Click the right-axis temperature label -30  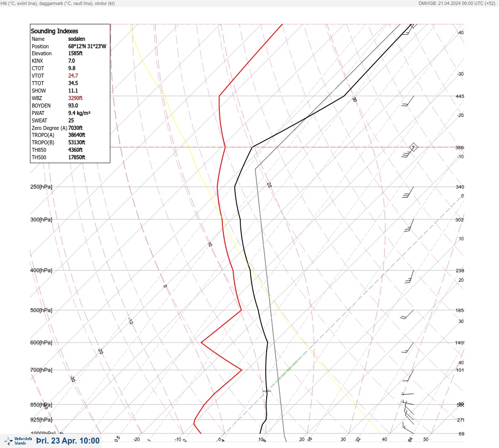pos(461,74)
